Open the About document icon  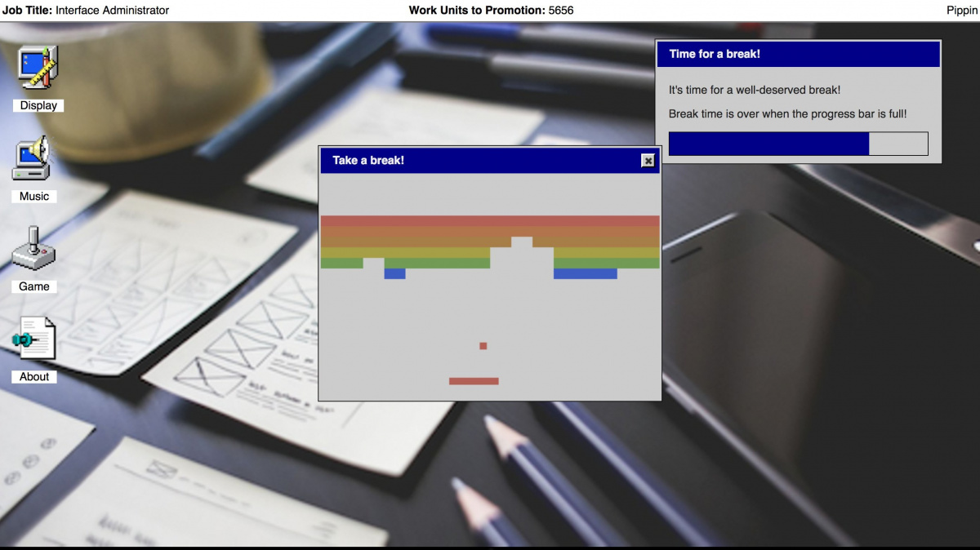pos(34,339)
